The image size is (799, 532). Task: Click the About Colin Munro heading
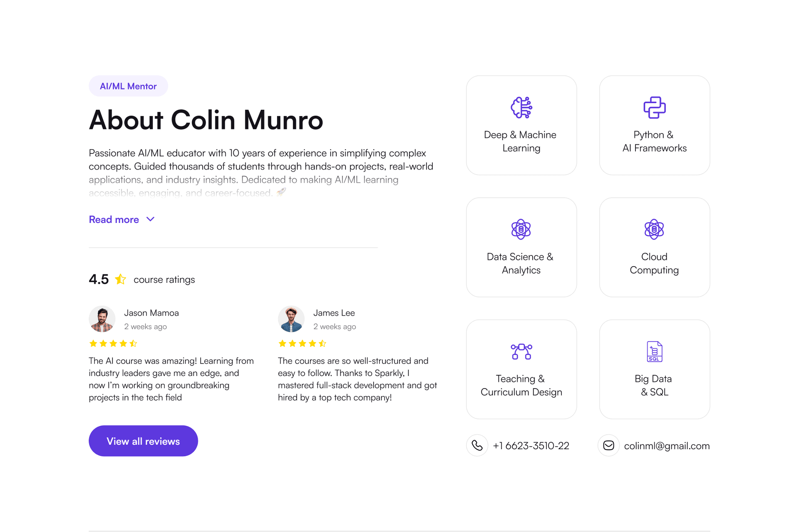[206, 120]
